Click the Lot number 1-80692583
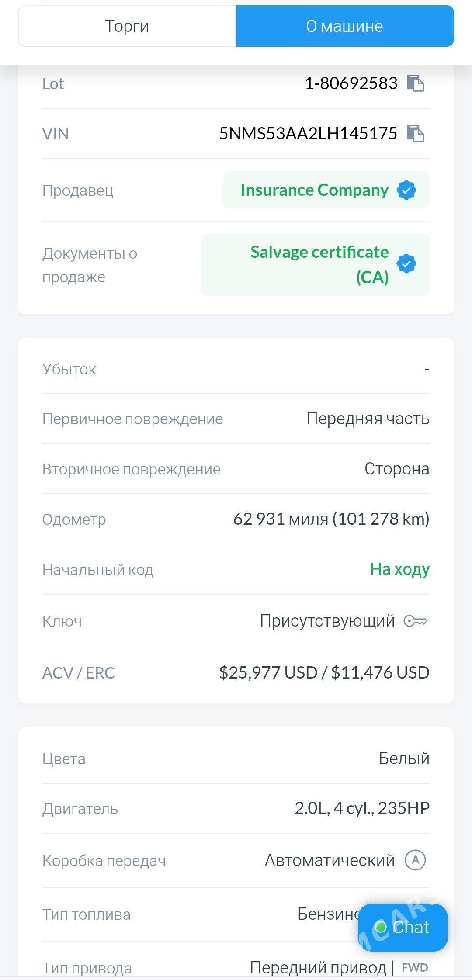 point(351,83)
